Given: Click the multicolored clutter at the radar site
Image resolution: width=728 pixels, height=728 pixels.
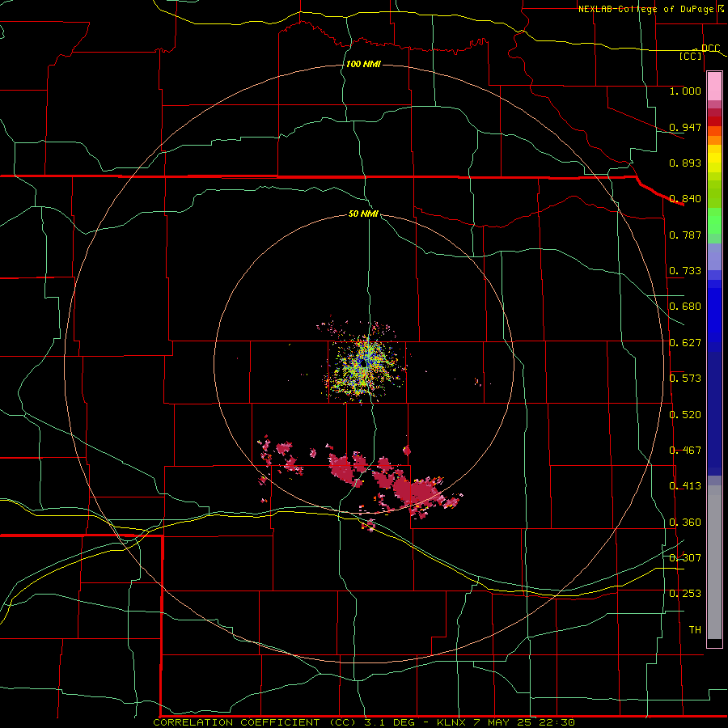Looking at the screenshot, I should tap(366, 363).
